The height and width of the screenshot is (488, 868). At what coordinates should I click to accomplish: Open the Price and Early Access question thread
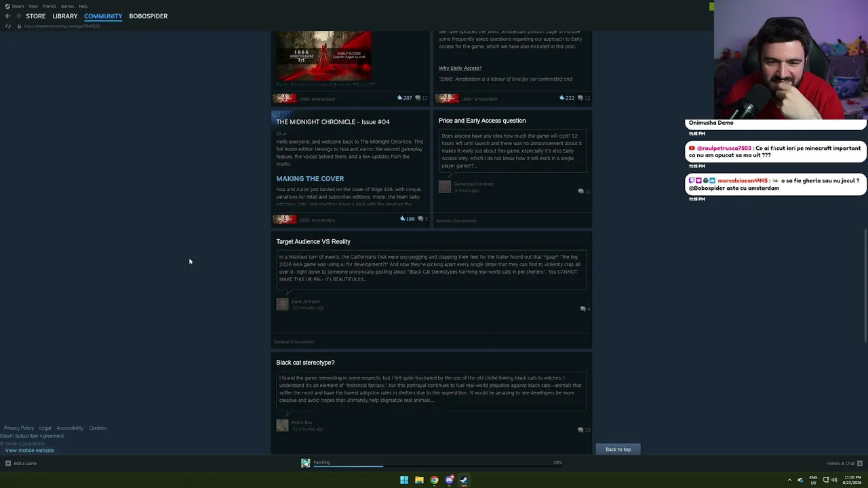click(x=482, y=121)
